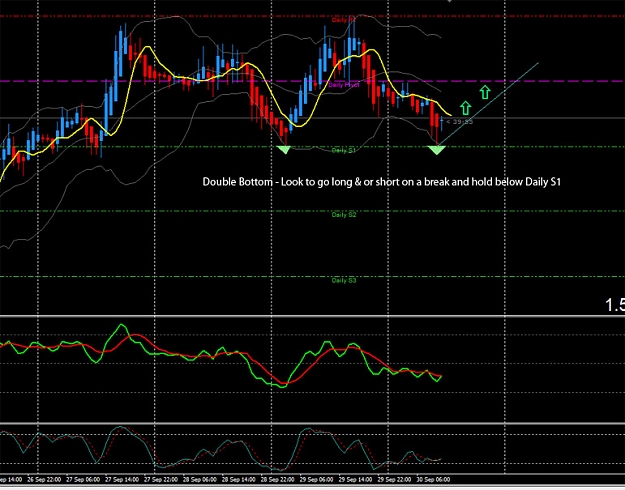Select the '28 Sep 14:00' time label
This screenshot has height=490, width=625.
pos(239,479)
